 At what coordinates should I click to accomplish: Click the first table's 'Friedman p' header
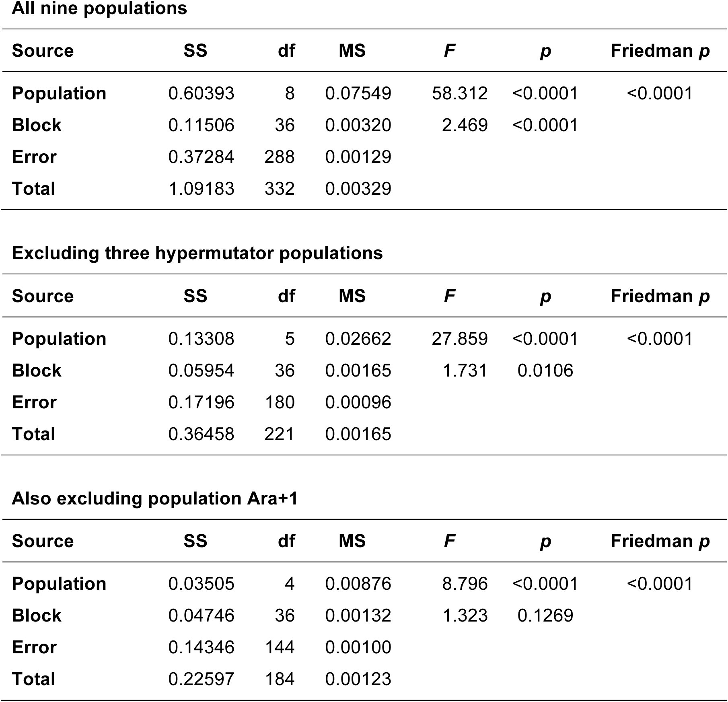660,51
